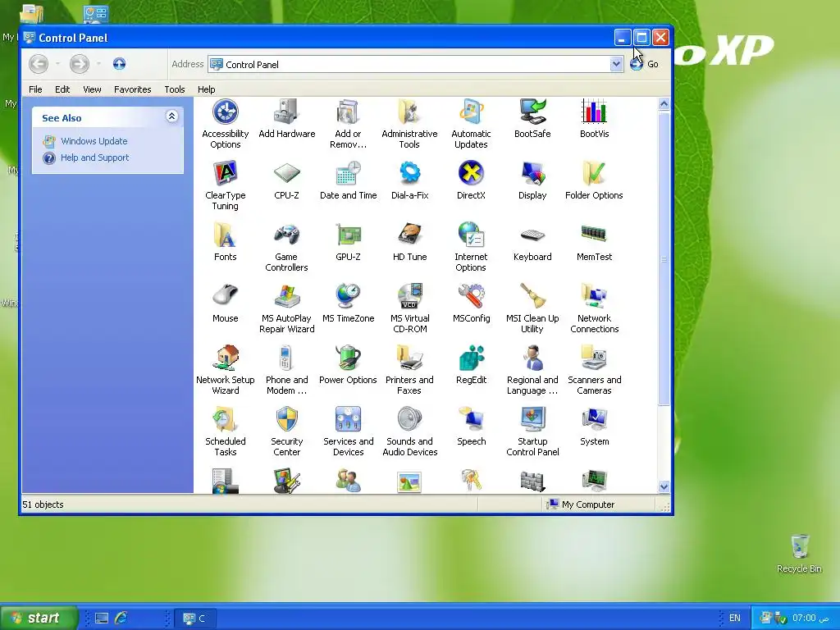The width and height of the screenshot is (840, 630).
Task: Launch CPU-Z from Control Panel
Action: click(286, 180)
